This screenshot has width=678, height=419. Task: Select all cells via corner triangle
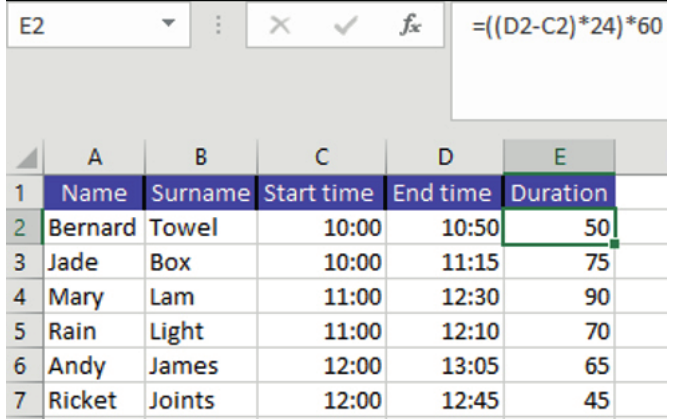(x=26, y=158)
